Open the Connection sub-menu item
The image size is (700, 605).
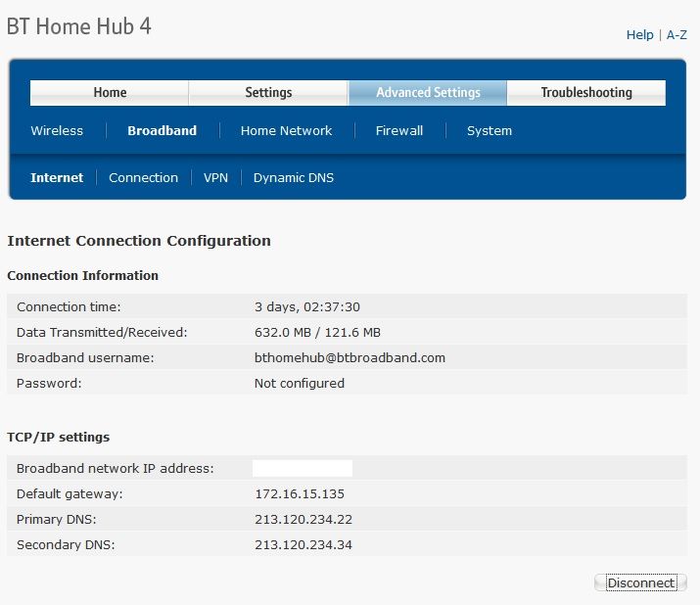pyautogui.click(x=143, y=178)
